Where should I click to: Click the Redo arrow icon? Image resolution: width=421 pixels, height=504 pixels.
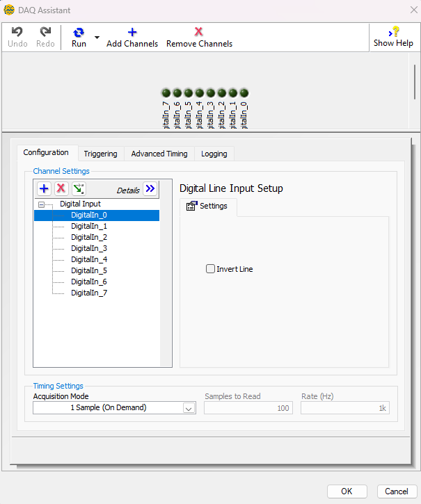click(x=45, y=32)
